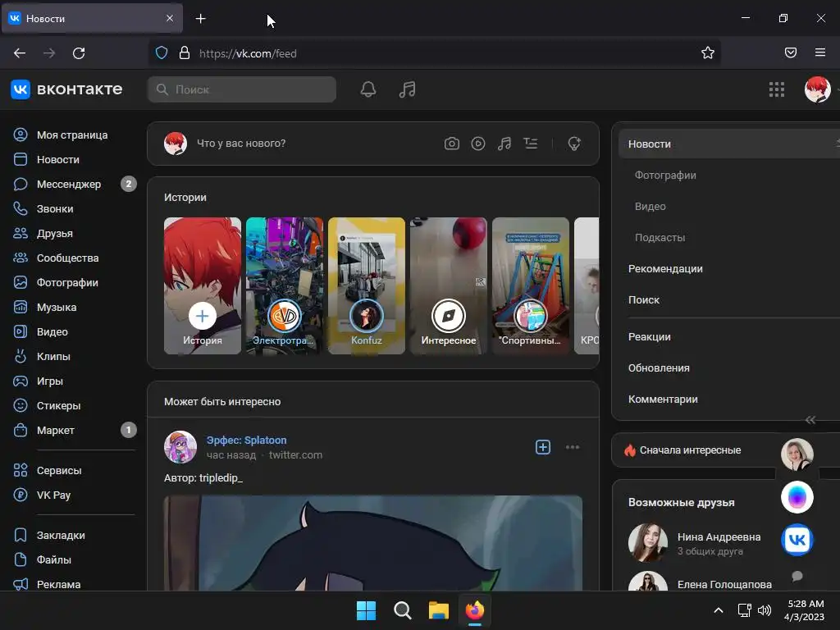840x630 pixels.
Task: Open music player note icon in header
Action: (407, 89)
